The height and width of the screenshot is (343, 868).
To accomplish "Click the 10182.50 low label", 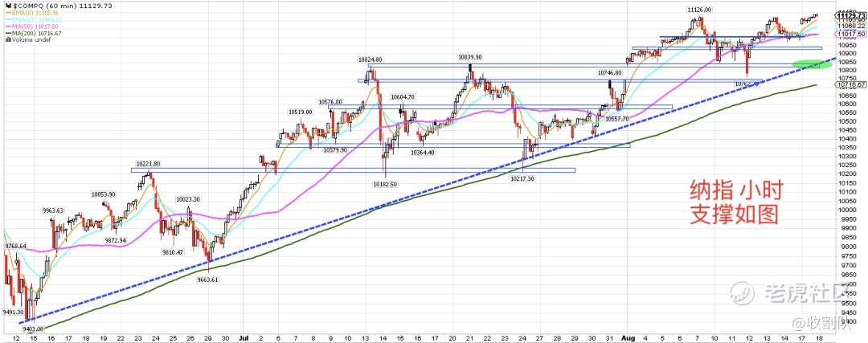I will (x=385, y=184).
